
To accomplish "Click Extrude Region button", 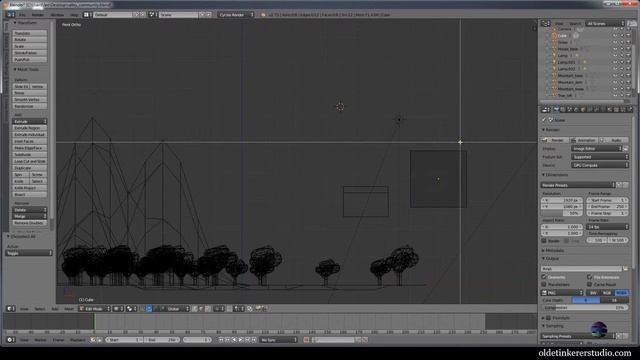I will [x=29, y=128].
